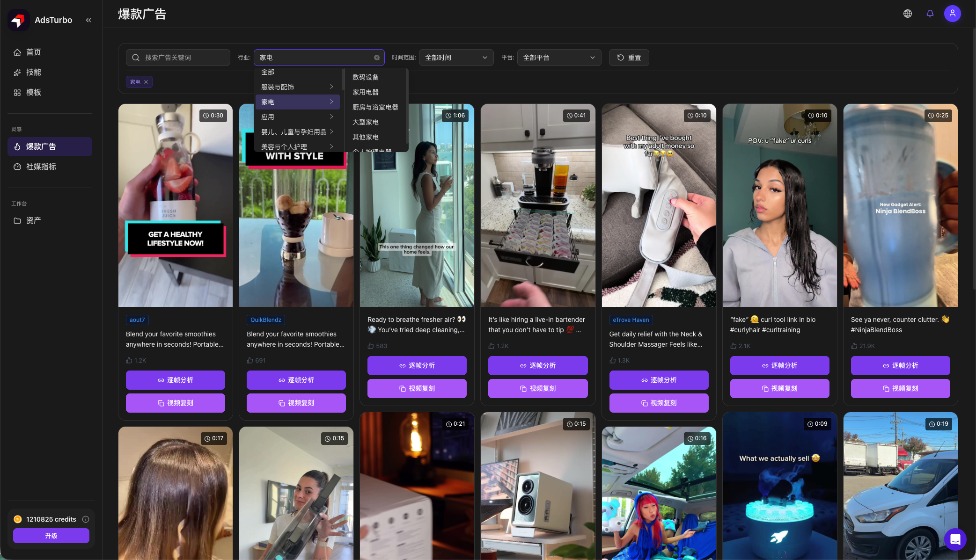Open the 时间范围 全部时间 dropdown
Image resolution: width=976 pixels, height=560 pixels.
456,58
